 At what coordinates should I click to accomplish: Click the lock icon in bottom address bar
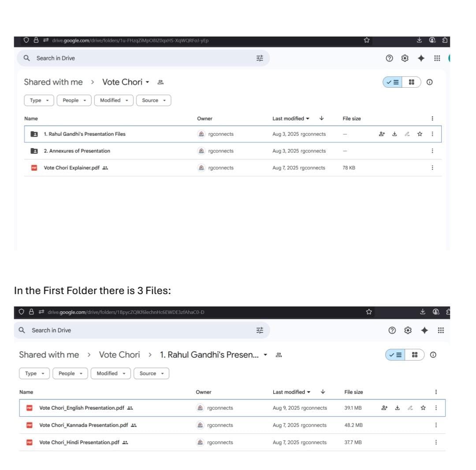click(31, 312)
